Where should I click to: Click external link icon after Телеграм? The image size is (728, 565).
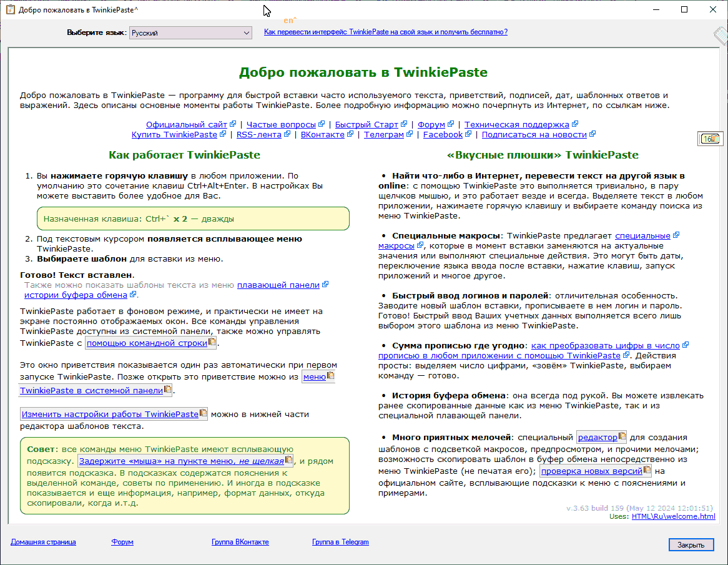coord(410,134)
